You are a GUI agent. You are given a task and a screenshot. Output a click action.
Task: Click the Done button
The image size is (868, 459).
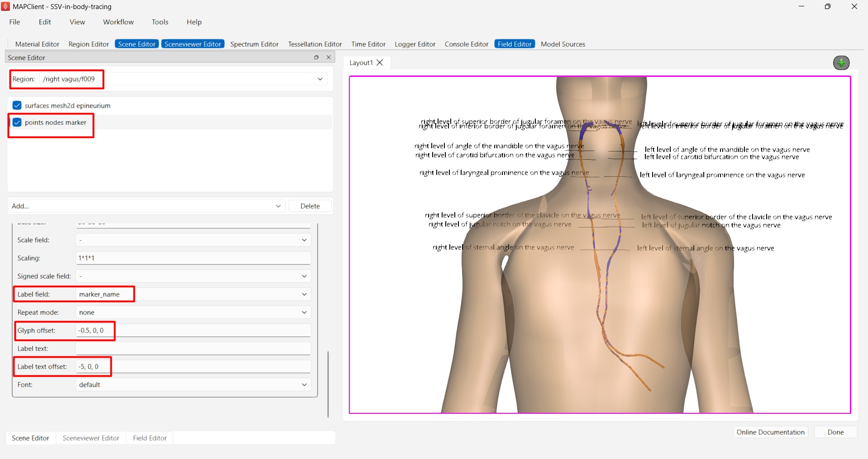pyautogui.click(x=835, y=432)
